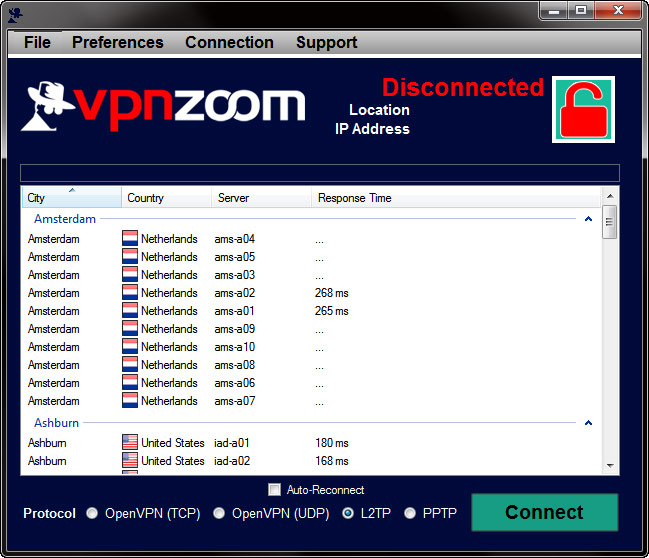Maximize the vpnzoom window
The height and width of the screenshot is (558, 649).
[581, 10]
